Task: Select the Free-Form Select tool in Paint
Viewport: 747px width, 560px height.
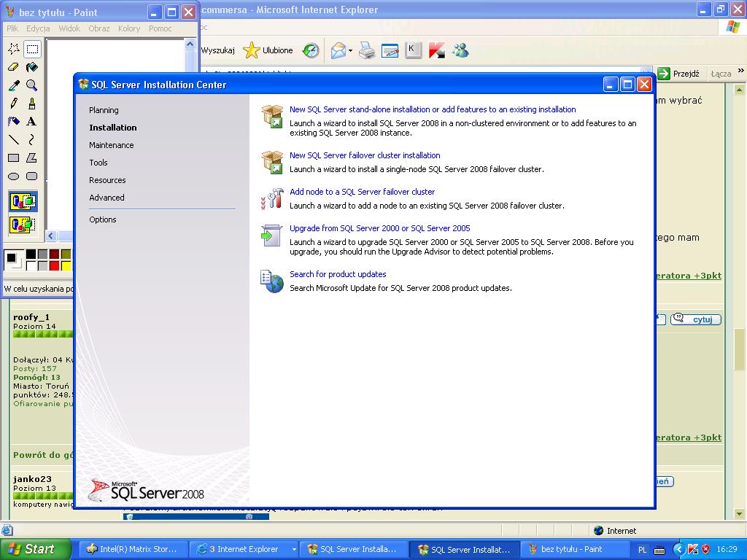Action: [14, 49]
